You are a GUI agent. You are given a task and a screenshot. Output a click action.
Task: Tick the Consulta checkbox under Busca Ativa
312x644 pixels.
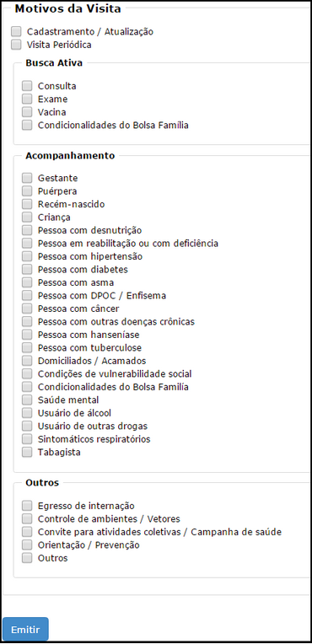click(27, 86)
